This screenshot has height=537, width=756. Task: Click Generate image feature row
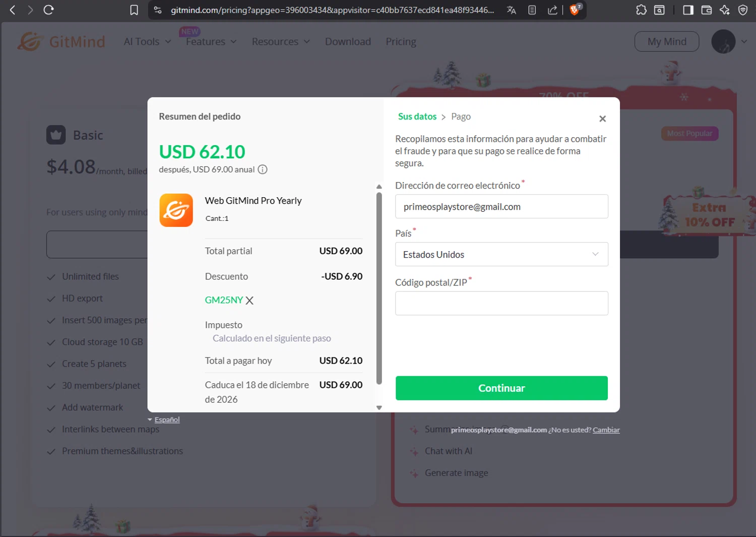[457, 473]
